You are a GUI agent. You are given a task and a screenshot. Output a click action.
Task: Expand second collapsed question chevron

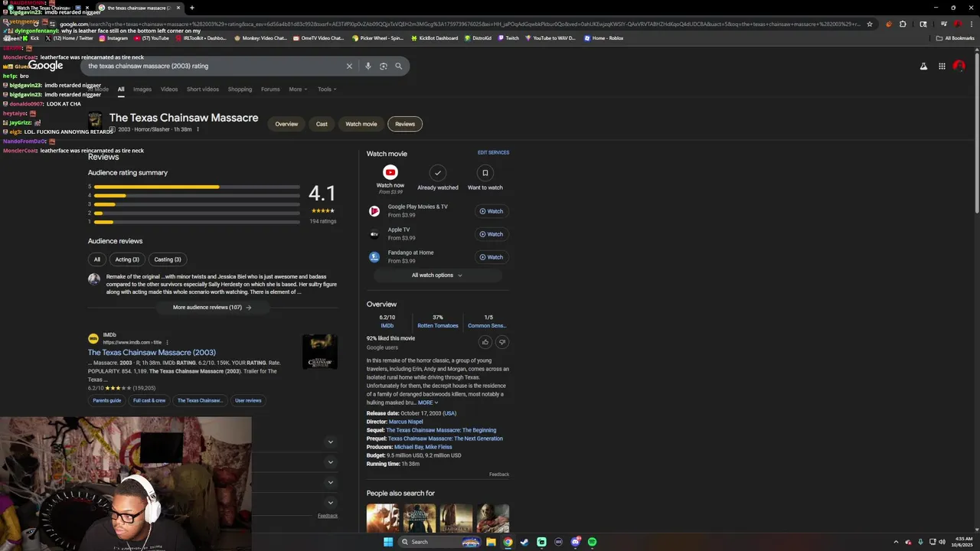[x=331, y=462]
